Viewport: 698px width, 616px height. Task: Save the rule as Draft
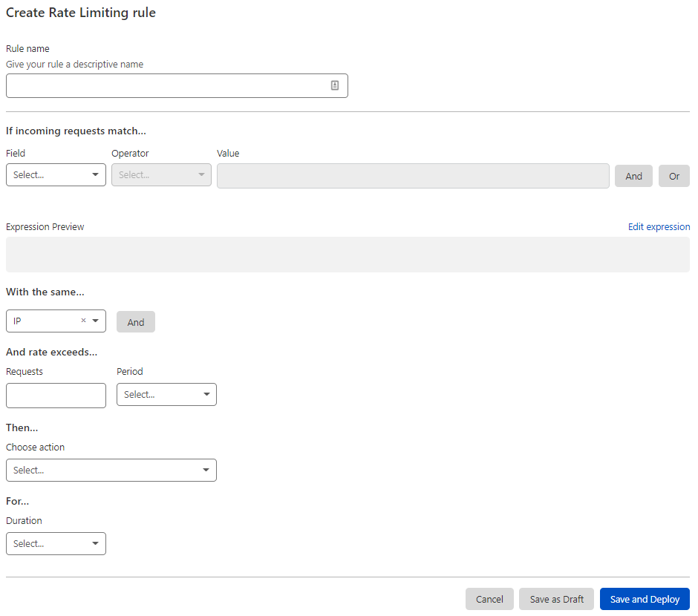[x=556, y=599]
